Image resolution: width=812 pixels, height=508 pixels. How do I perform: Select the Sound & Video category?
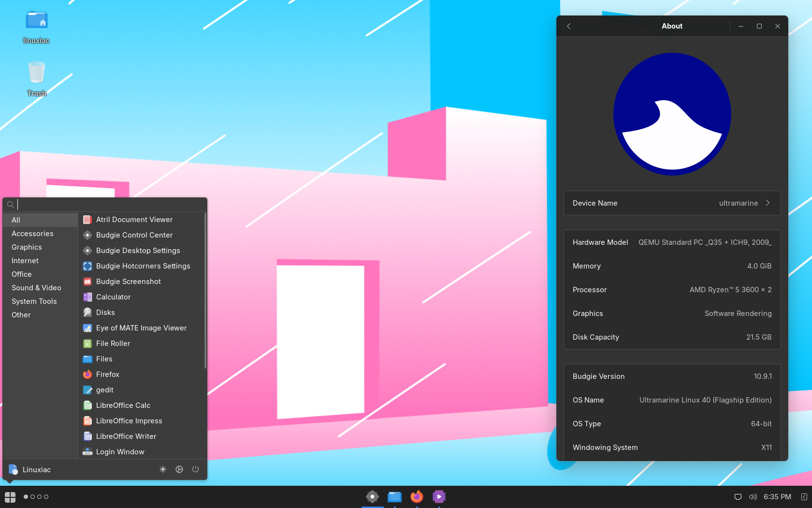click(41, 288)
